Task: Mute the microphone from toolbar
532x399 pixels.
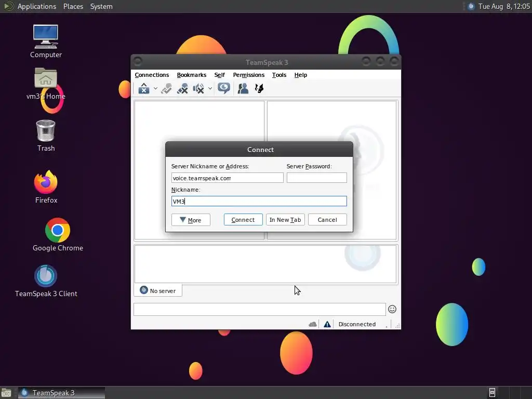Action: [x=182, y=88]
